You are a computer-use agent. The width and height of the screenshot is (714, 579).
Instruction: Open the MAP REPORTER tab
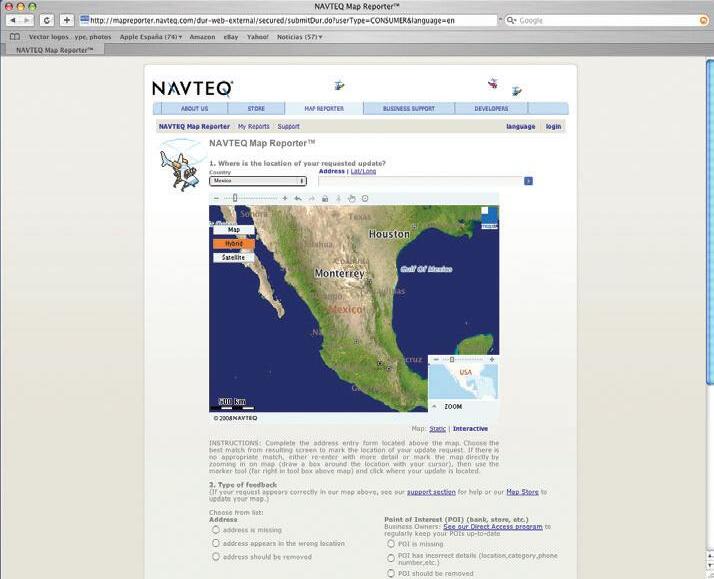324,109
